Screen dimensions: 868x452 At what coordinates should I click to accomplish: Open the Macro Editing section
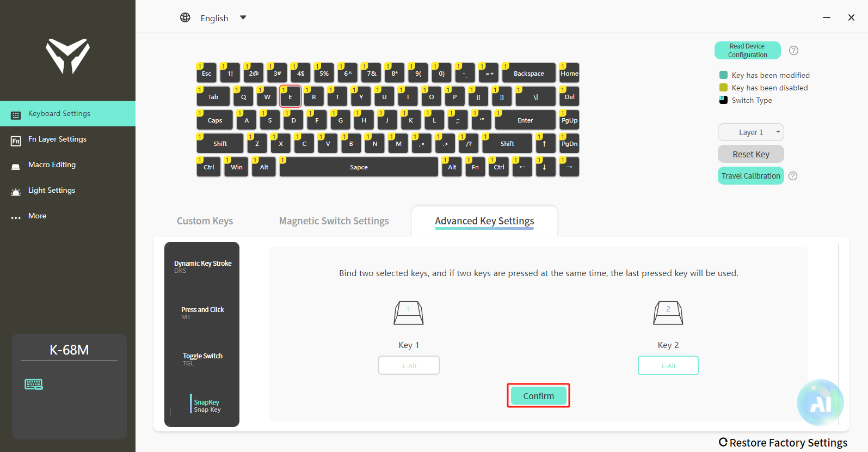coord(52,164)
